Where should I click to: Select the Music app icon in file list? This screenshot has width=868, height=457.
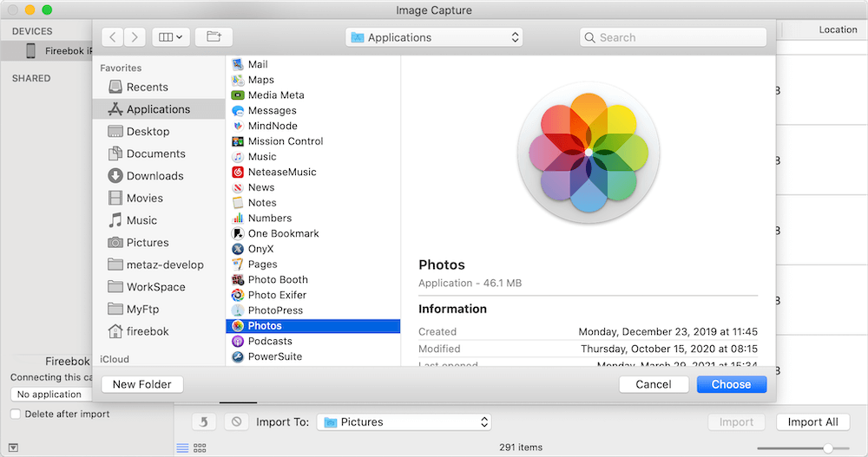[x=238, y=157]
